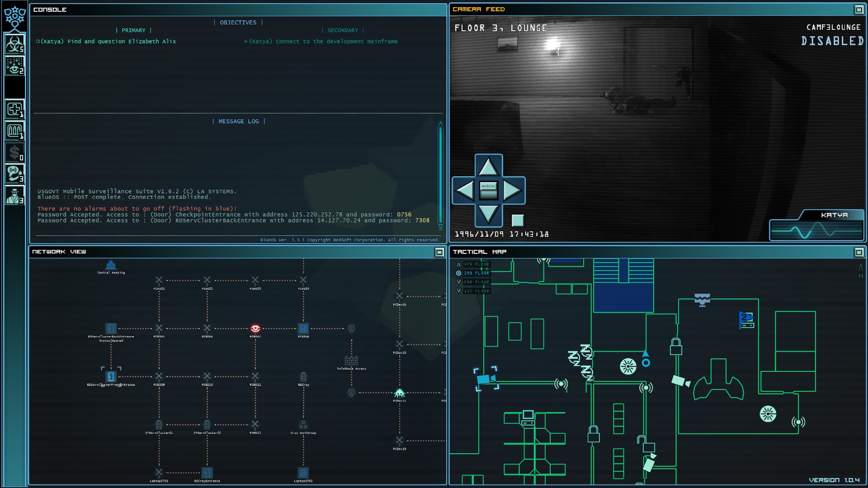The width and height of the screenshot is (868, 488).
Task: Click Katya's blue player marker on the map
Action: tap(646, 358)
